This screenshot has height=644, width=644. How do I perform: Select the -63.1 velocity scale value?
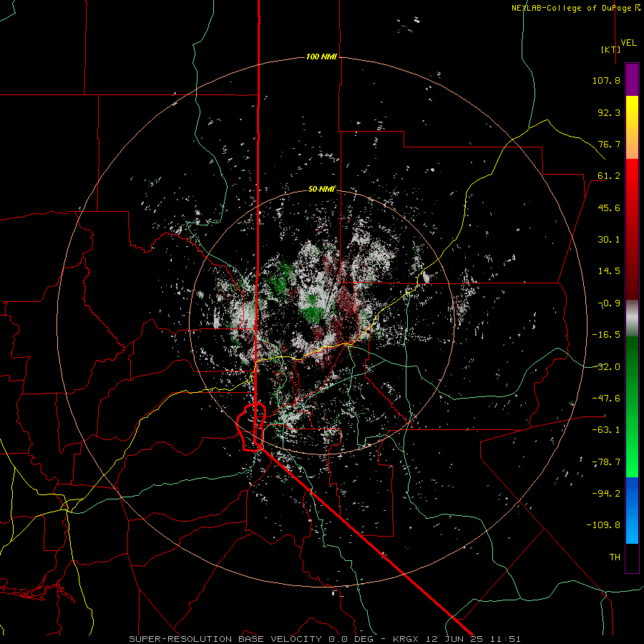pyautogui.click(x=606, y=430)
